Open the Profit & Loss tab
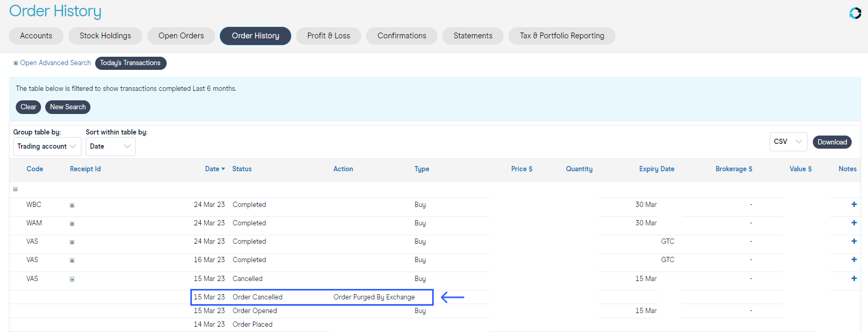This screenshot has height=332, width=868. pyautogui.click(x=329, y=36)
